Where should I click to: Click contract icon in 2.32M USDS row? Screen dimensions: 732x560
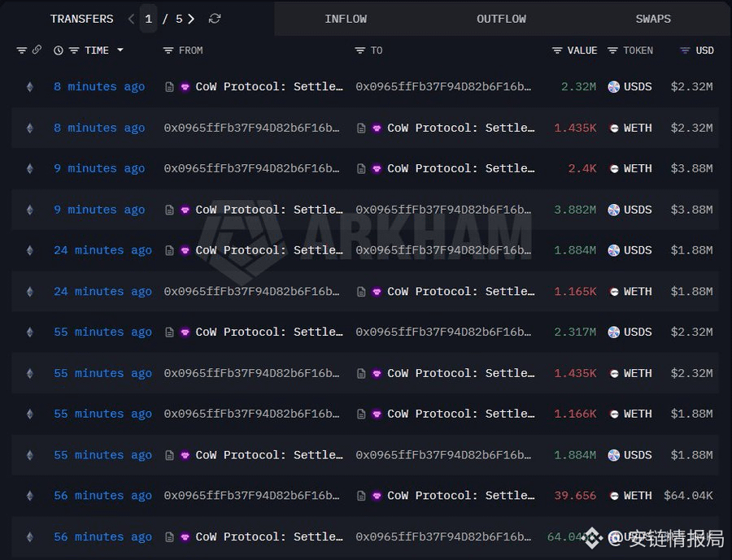pos(170,87)
